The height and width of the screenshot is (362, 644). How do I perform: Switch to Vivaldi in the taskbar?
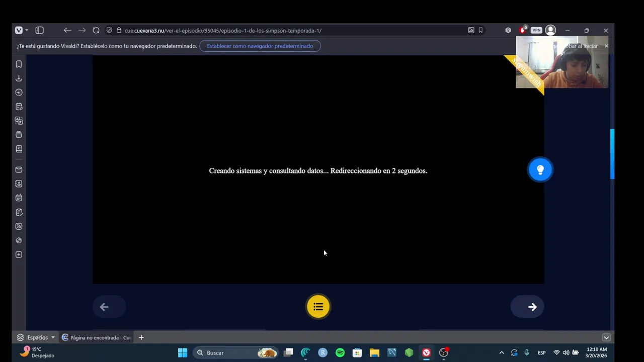point(426,352)
